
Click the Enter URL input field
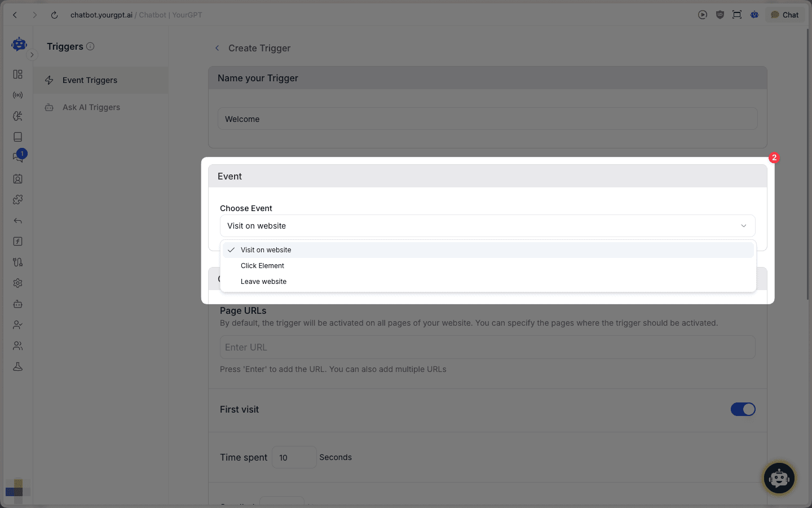pyautogui.click(x=487, y=347)
